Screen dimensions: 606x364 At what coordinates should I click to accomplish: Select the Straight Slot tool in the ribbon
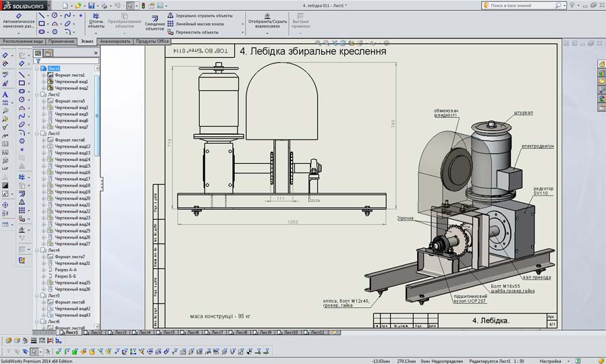coord(41,32)
